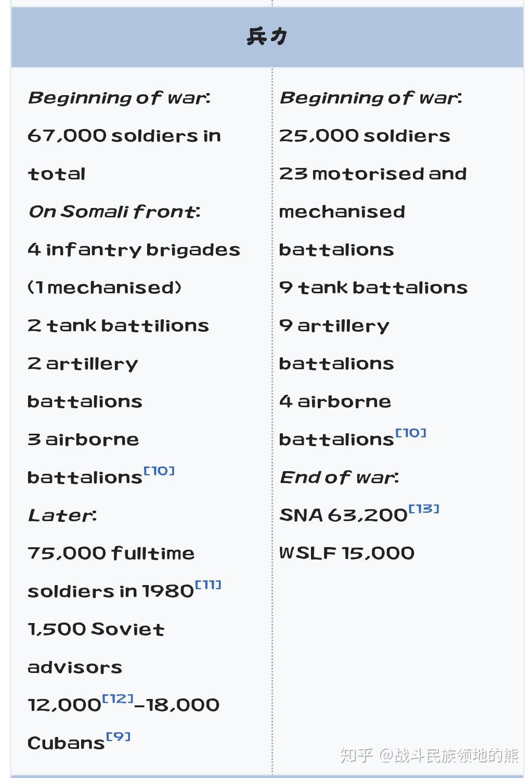This screenshot has width=532, height=778.
Task: Click the 'End of war:' italic label
Action: point(339,477)
